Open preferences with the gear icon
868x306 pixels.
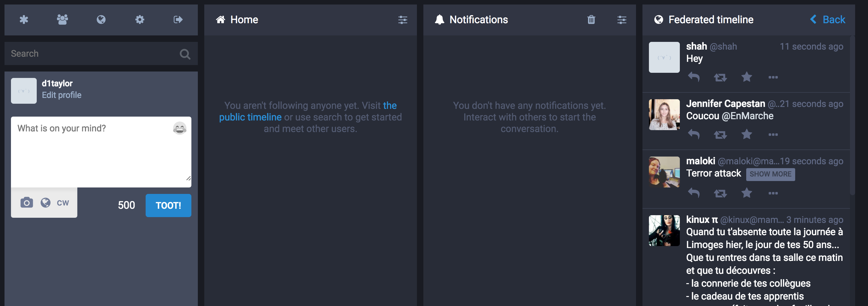click(140, 20)
